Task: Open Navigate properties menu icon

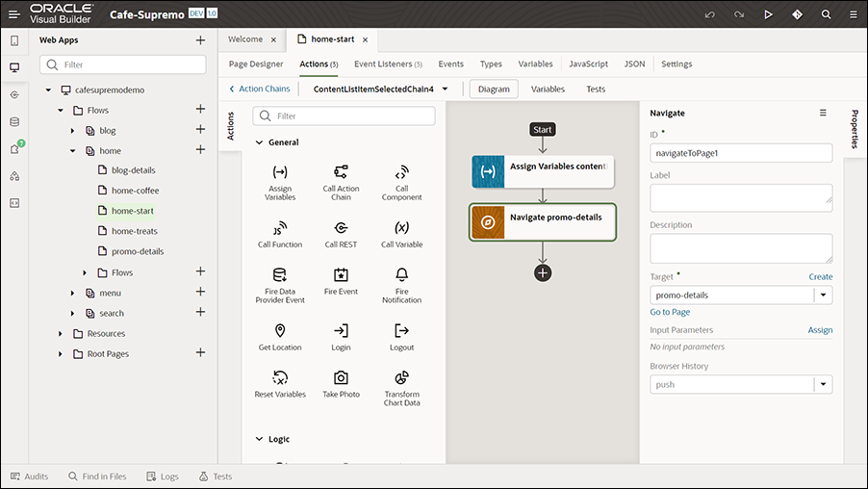Action: (823, 113)
